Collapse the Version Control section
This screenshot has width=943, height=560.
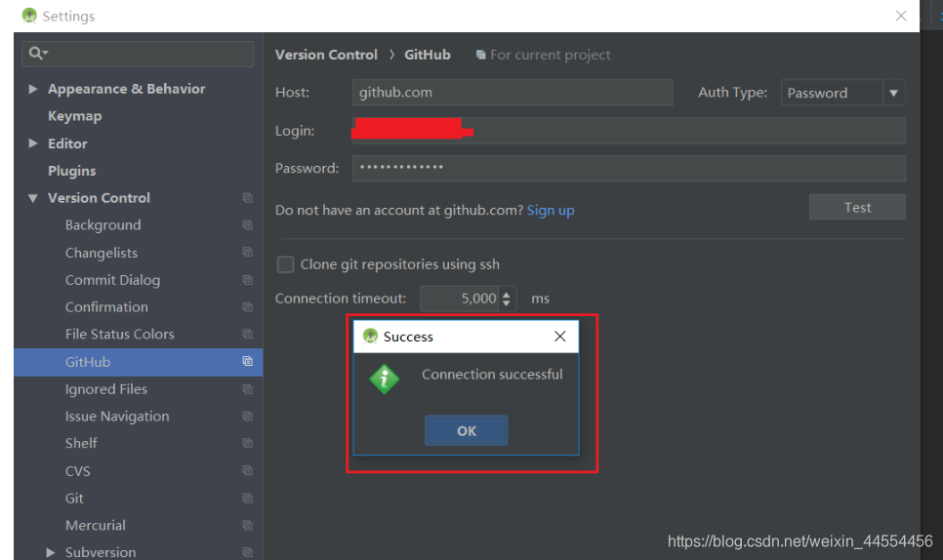(33, 198)
